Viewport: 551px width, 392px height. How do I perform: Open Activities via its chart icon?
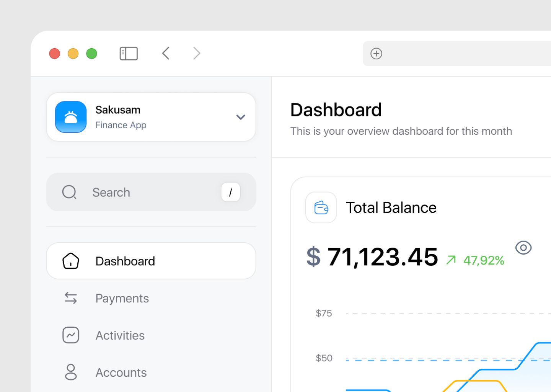(70, 335)
